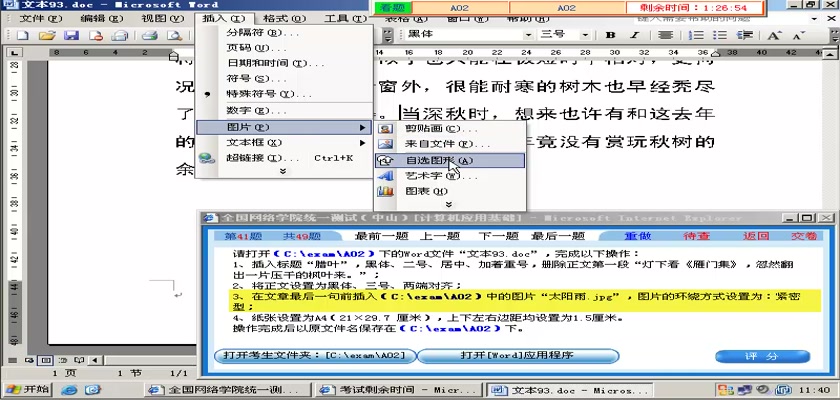Switch to Reading Layout view in the bottom bar
This screenshot has height=400, width=840.
point(79,360)
